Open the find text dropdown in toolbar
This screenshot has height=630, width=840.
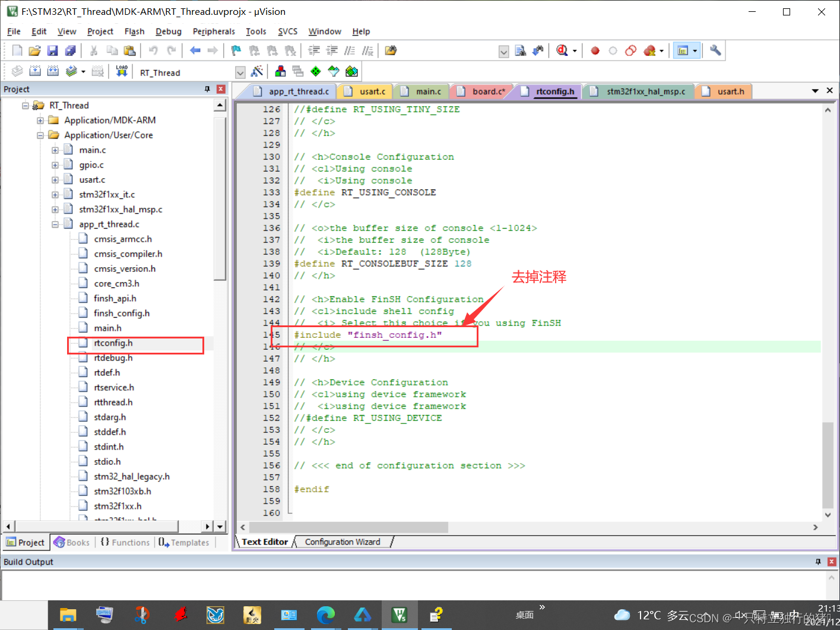click(x=503, y=52)
